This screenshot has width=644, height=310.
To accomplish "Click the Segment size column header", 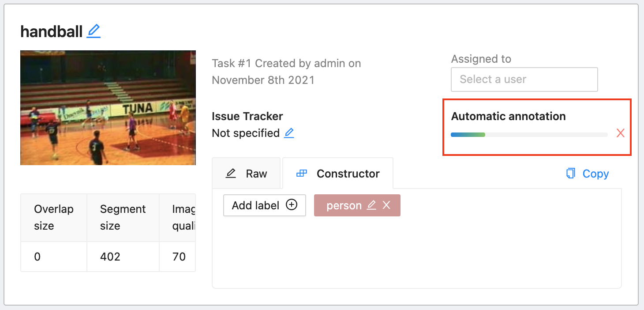I will click(x=123, y=217).
